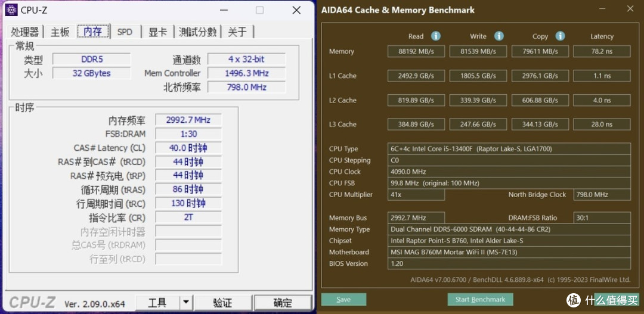Click the 确定 button
This screenshot has width=644, height=314.
(x=283, y=303)
